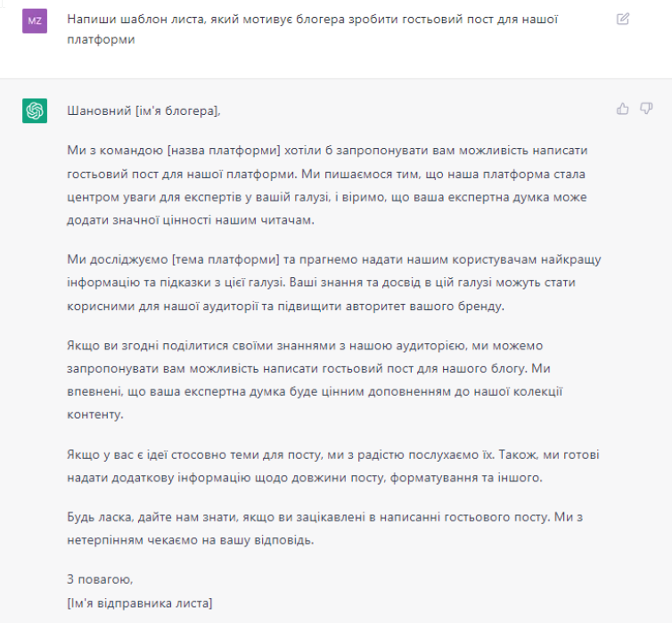Viewport: 672px width, 623px height.
Task: Click the edit message pencil icon
Action: 622,19
